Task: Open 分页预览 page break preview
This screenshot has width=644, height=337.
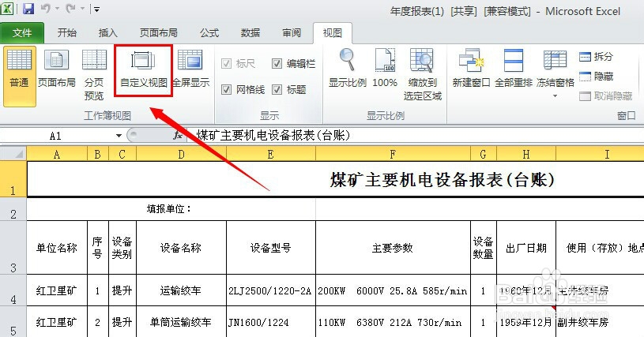Action: (x=94, y=75)
